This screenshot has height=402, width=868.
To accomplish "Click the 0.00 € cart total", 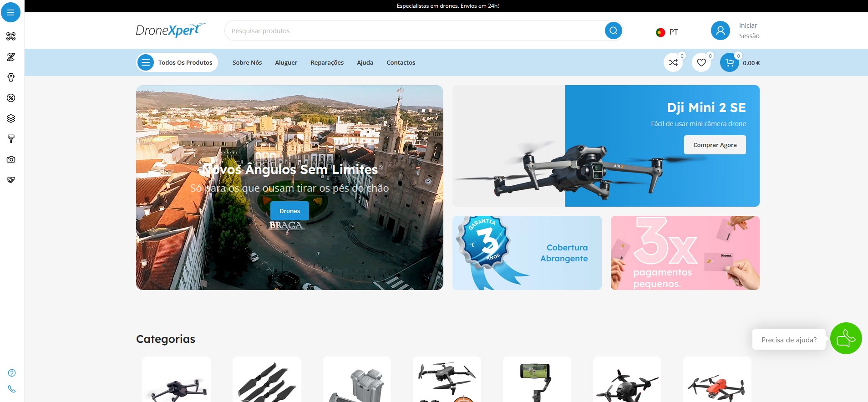I will point(751,63).
